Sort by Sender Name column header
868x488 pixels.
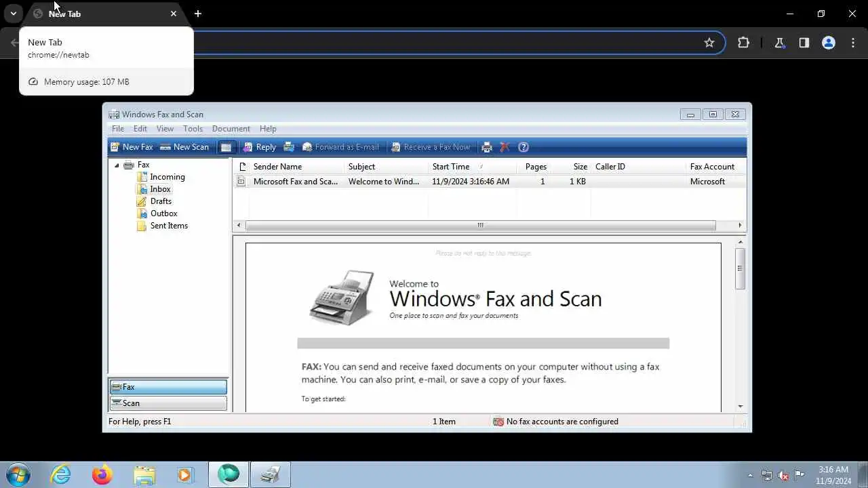tap(296, 167)
